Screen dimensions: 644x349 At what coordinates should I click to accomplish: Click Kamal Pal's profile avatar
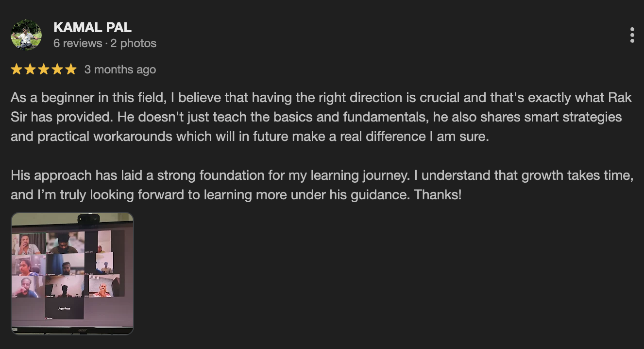coord(26,35)
